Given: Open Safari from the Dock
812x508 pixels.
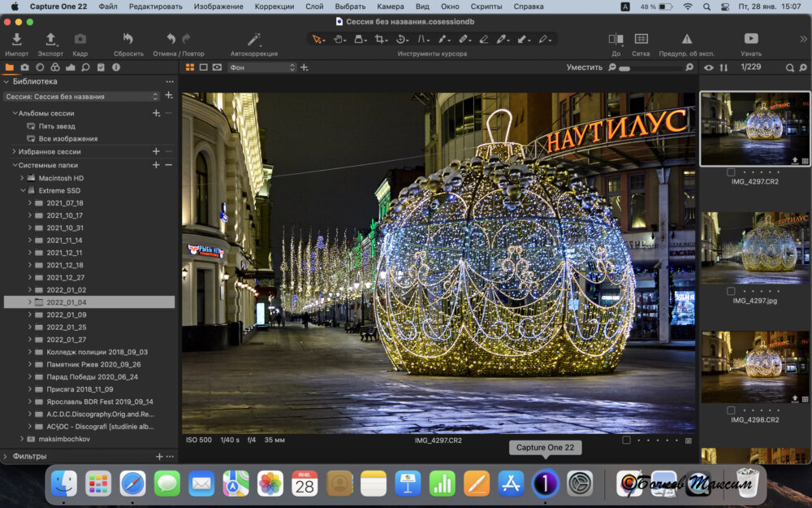Looking at the screenshot, I should coord(132,484).
